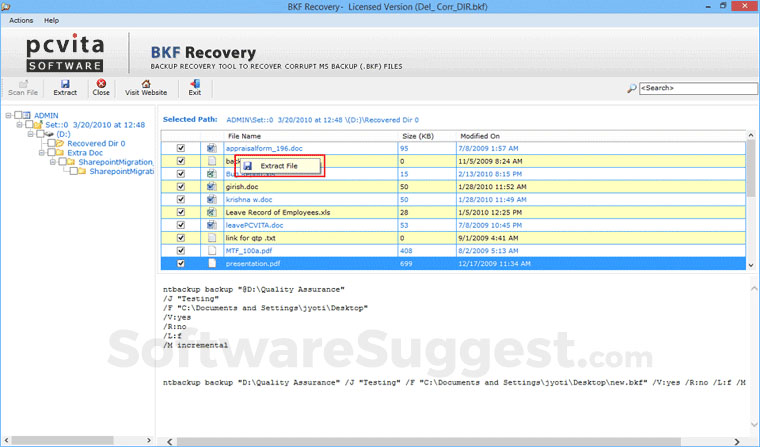
Task: Click the file icon for MTF_100a.pdf
Action: pyautogui.click(x=212, y=251)
